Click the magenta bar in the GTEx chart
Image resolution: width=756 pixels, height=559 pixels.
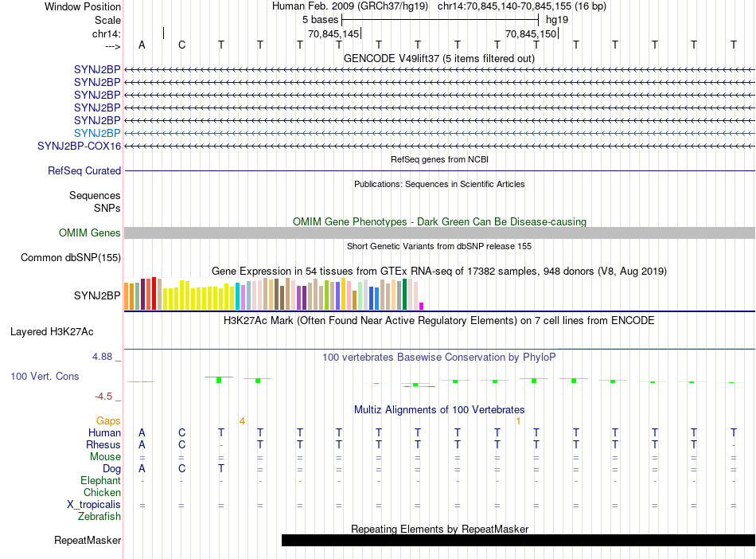tap(422, 306)
